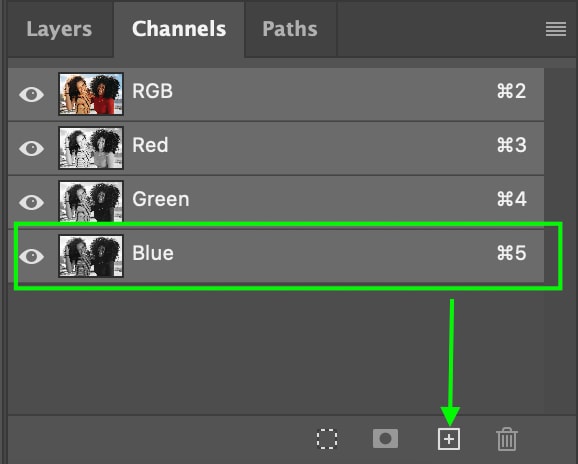Click the Red channel thumbnail
Viewport: 578px width, 464px height.
(91, 148)
